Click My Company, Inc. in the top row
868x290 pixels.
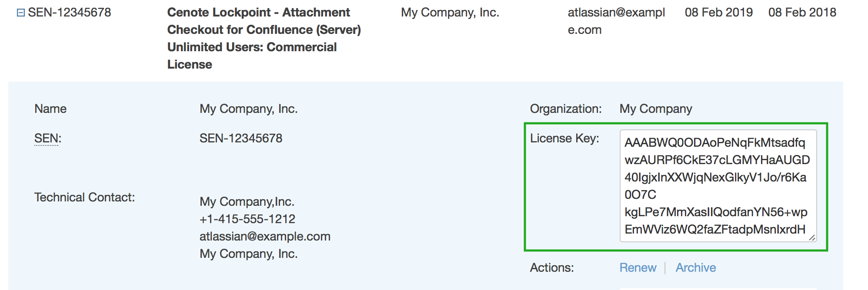450,12
